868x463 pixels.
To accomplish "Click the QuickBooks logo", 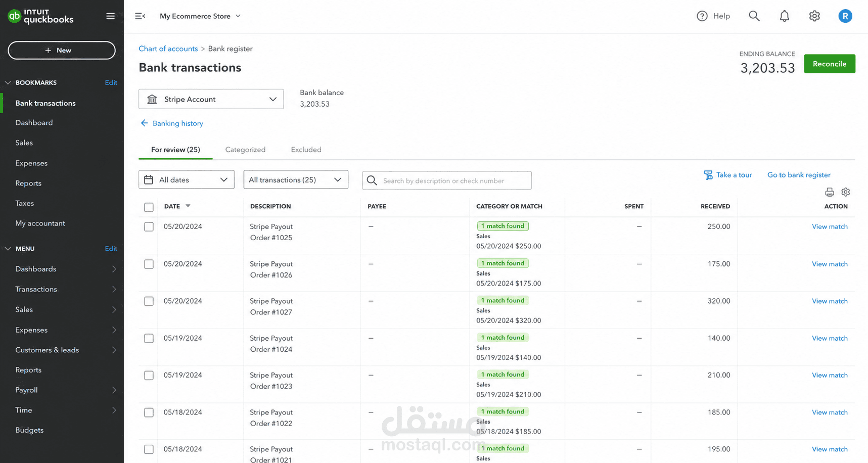I will [x=40, y=16].
